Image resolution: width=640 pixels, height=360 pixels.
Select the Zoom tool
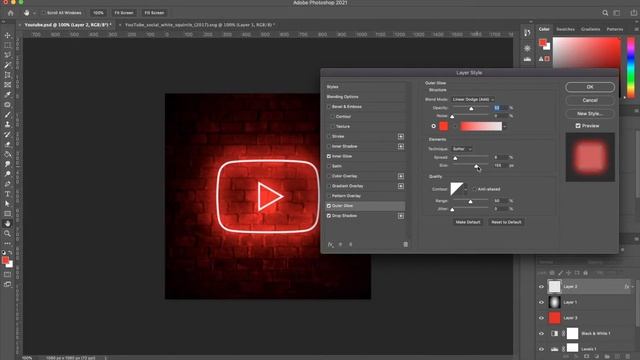click(x=7, y=233)
